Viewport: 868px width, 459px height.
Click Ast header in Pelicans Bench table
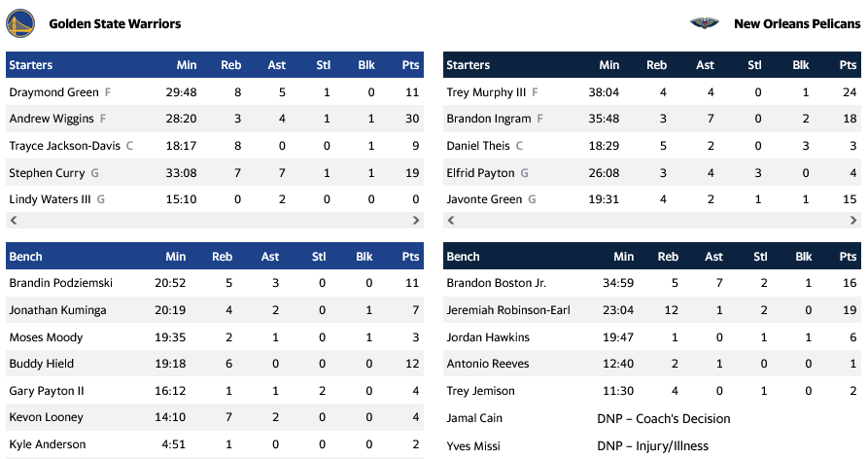713,257
